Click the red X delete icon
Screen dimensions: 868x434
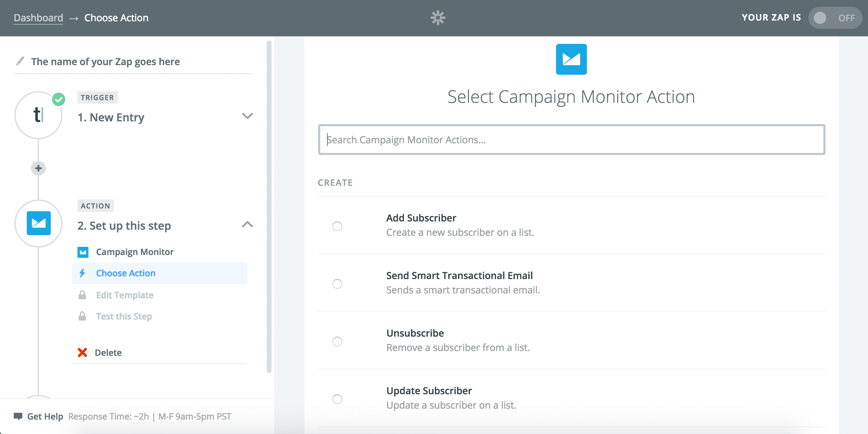click(82, 352)
